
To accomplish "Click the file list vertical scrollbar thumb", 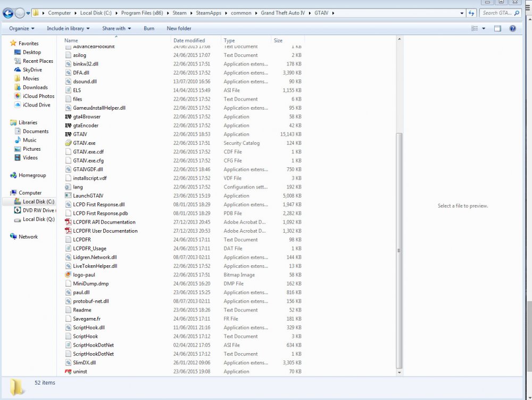I will pyautogui.click(x=399, y=250).
